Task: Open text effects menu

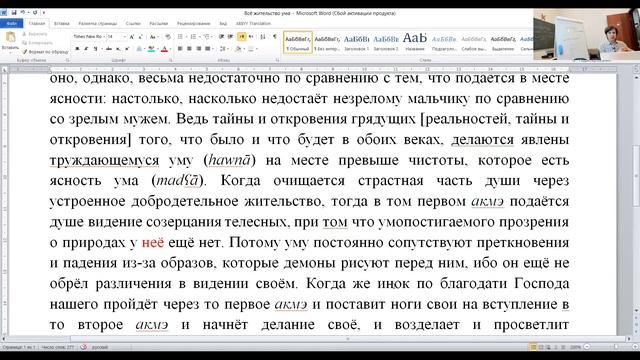Action: click(140, 49)
